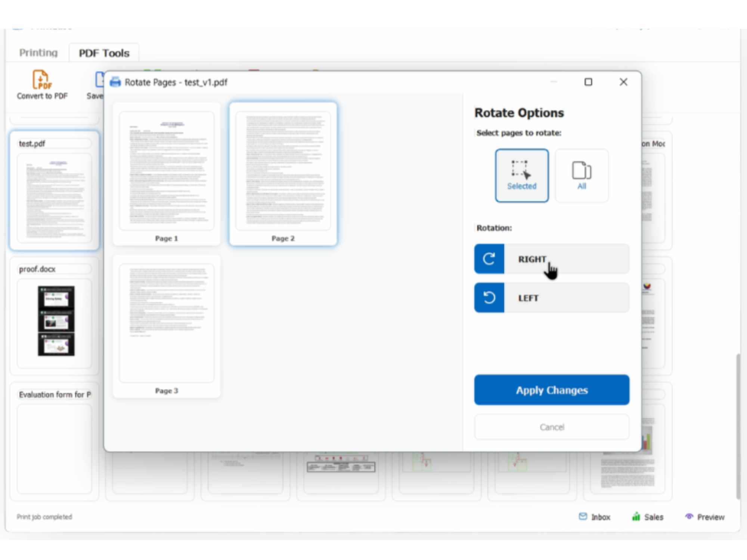Choose All pages to rotate
The width and height of the screenshot is (747, 560).
click(x=582, y=175)
